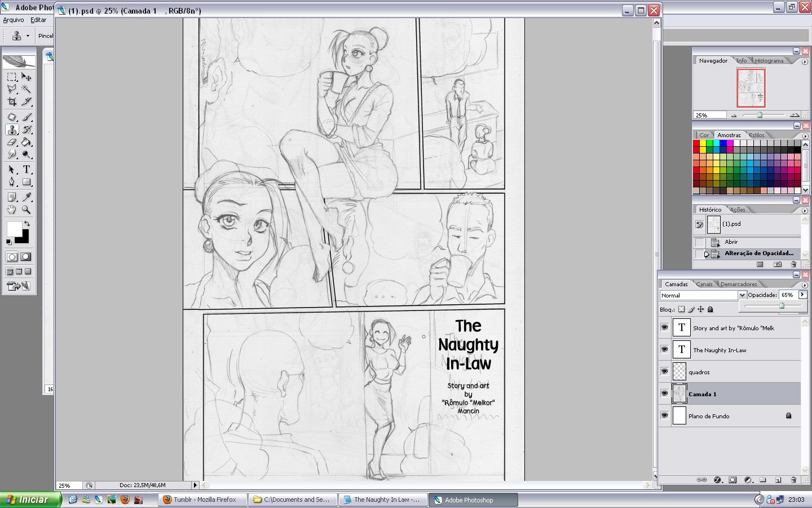Viewport: 812px width, 508px height.
Task: Select the Crop tool
Action: (x=11, y=102)
